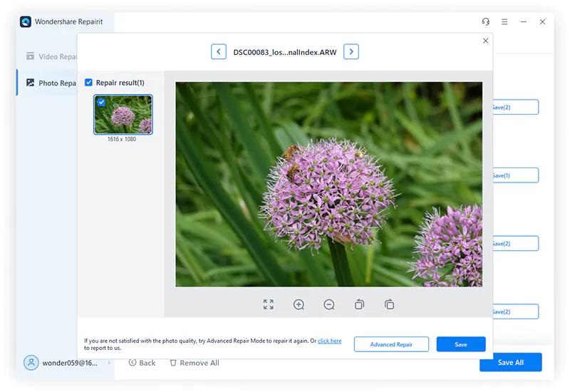The height and width of the screenshot is (392, 570).
Task: Switch to the Photo Repair tab
Action: (51, 83)
